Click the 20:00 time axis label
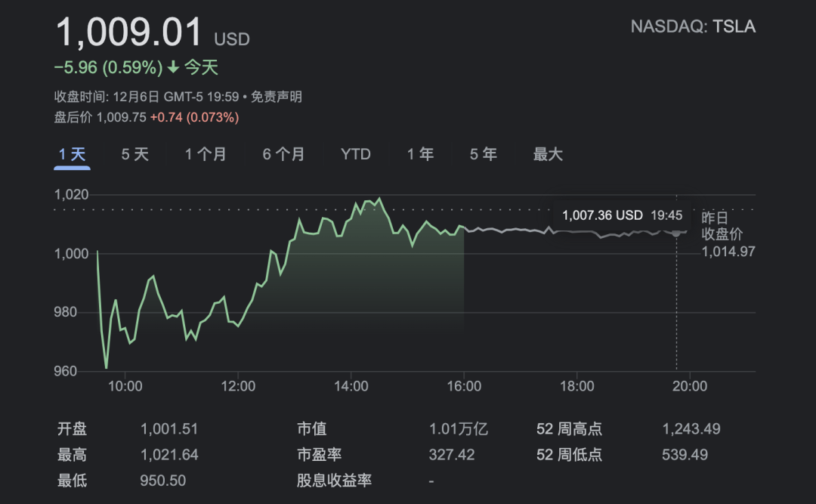This screenshot has width=816, height=504. pyautogui.click(x=690, y=386)
